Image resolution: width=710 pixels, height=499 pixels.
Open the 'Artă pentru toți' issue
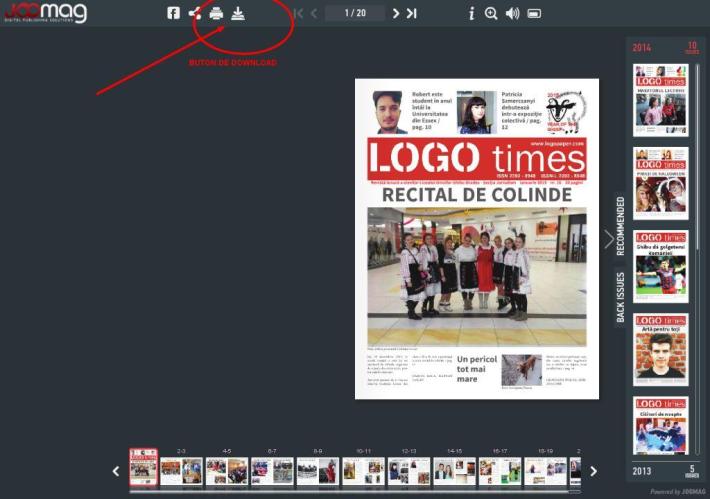(x=661, y=350)
